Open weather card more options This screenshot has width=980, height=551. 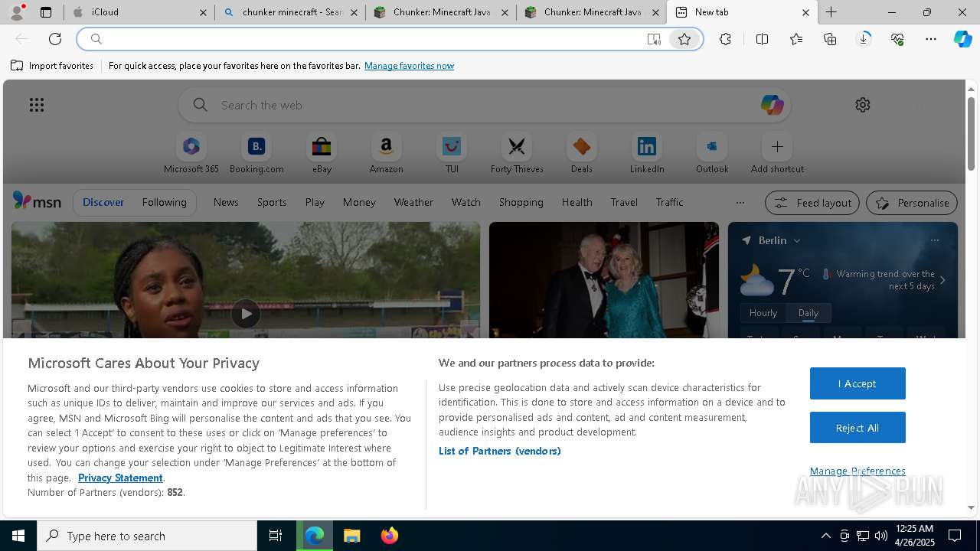click(935, 240)
